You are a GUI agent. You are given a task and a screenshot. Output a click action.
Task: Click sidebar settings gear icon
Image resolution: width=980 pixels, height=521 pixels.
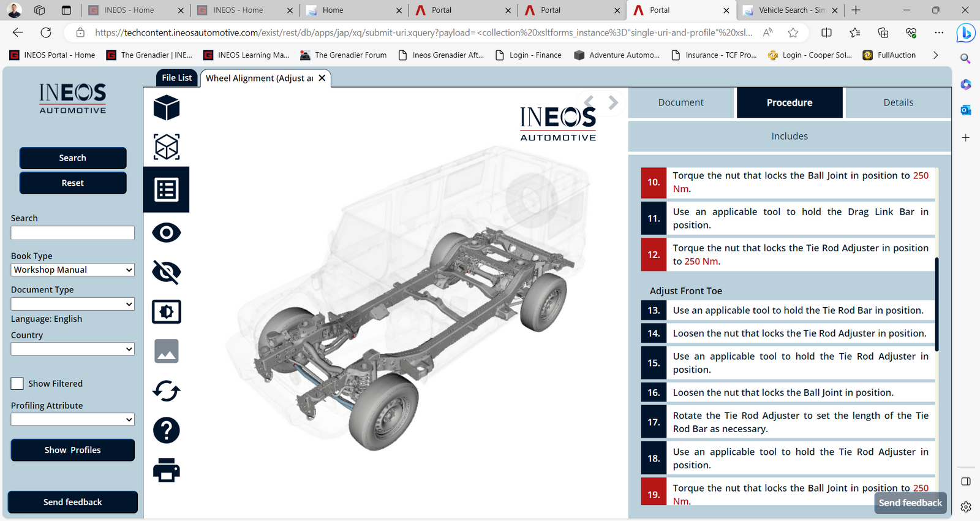tap(966, 507)
